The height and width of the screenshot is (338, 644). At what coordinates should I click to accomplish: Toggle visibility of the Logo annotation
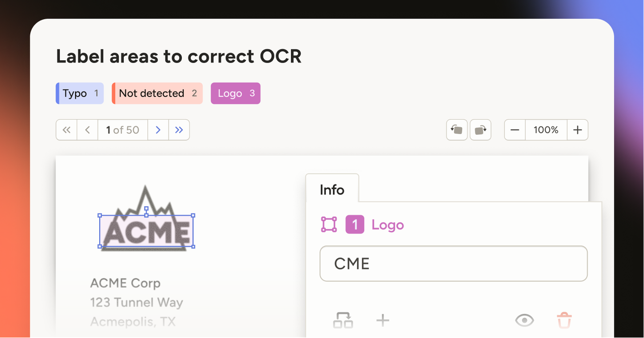(x=525, y=320)
